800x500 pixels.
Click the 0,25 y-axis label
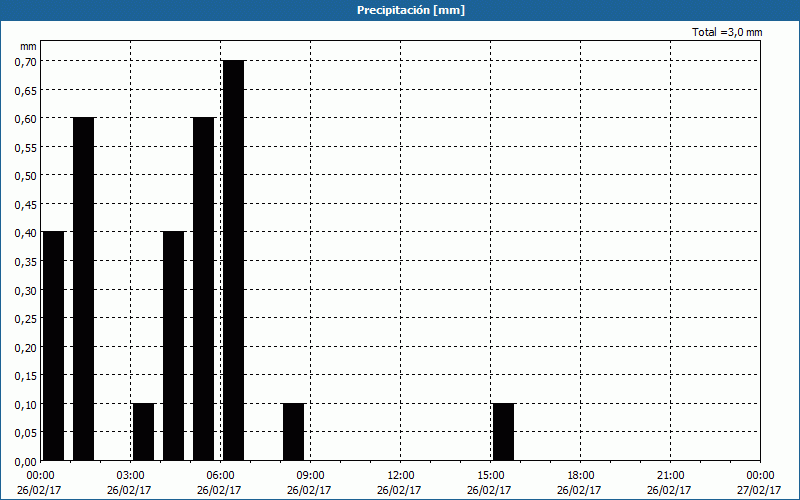coord(26,318)
